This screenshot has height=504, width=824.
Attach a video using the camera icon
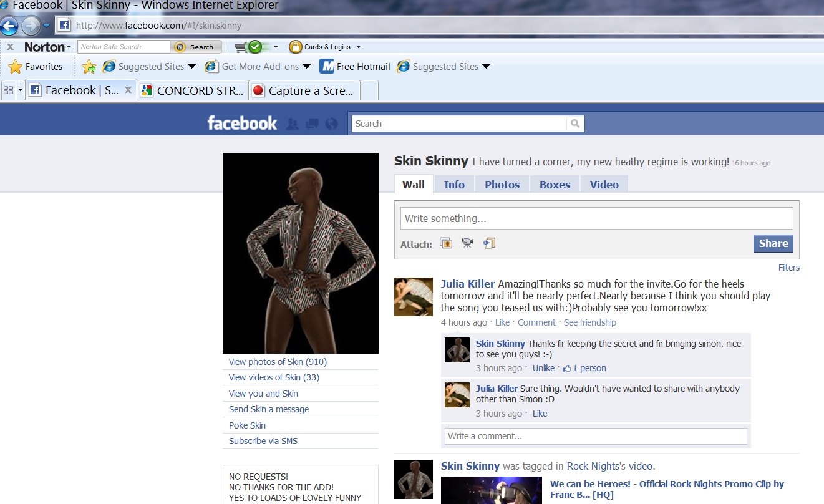[x=468, y=243]
